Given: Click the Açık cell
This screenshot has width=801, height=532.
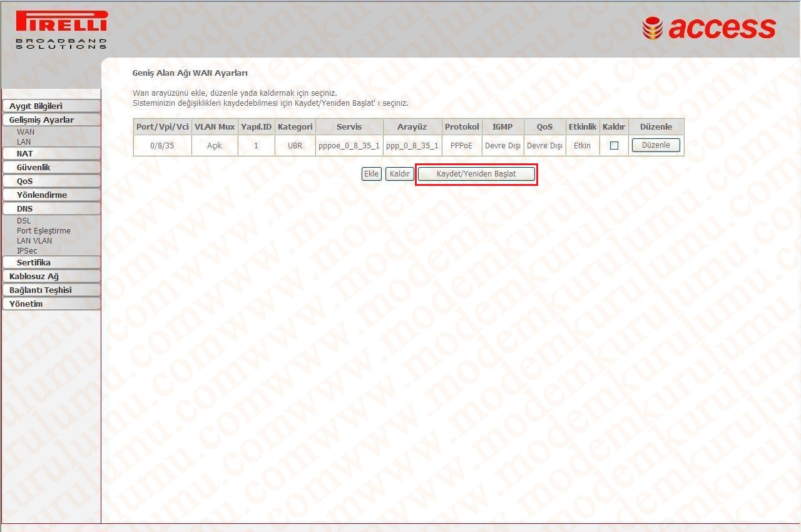Looking at the screenshot, I should 215,145.
